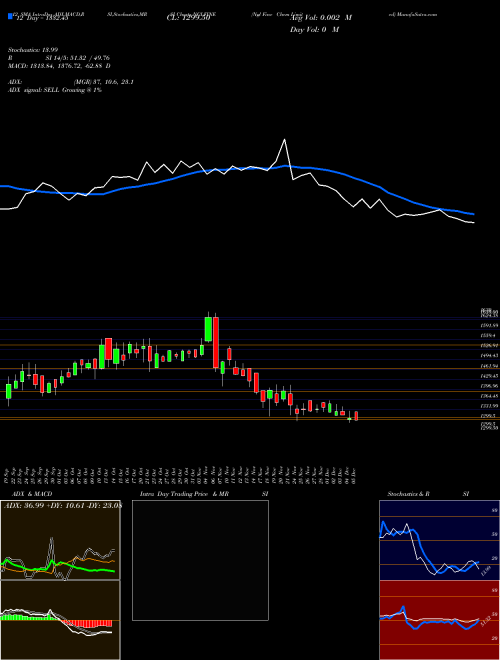Click the blue 12 Day SMA legend square
The height and width of the screenshot is (660, 500).
tap(11, 17)
